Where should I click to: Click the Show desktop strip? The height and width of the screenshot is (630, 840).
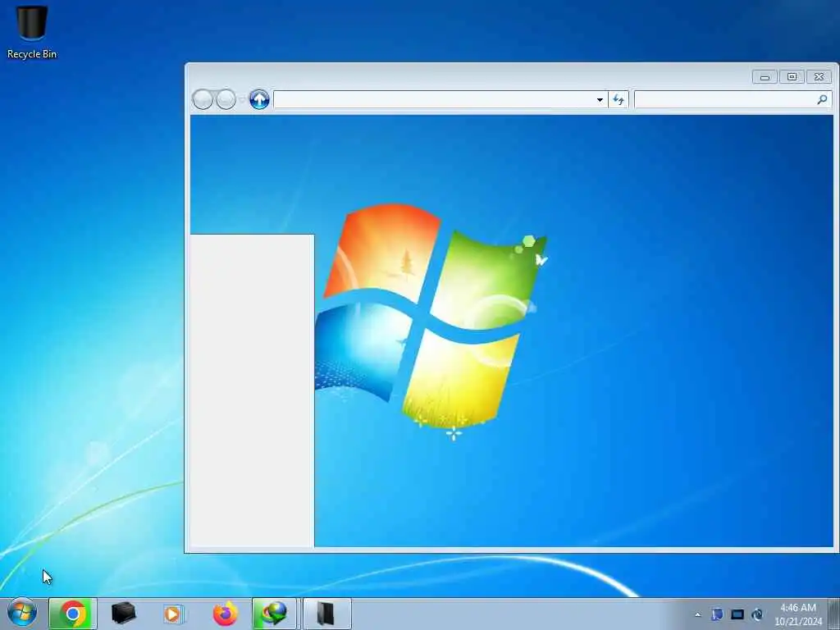(835, 614)
